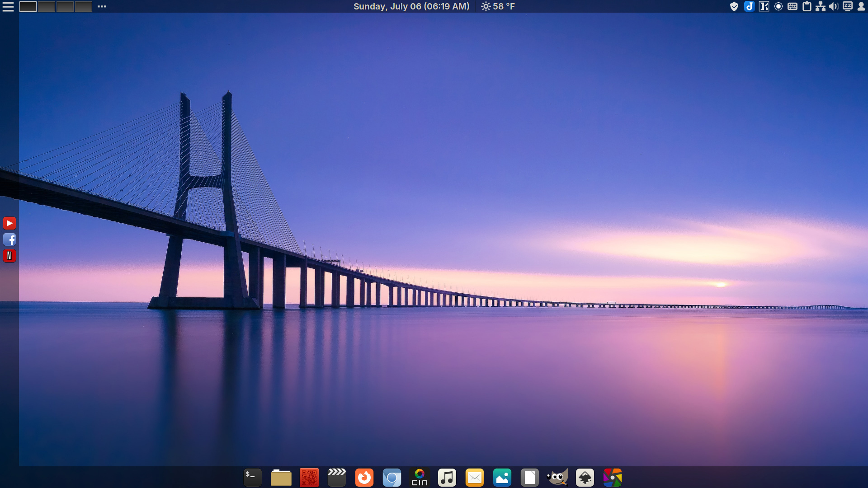868x488 pixels.
Task: Open the dashed-circle screen recorder tray icon
Action: click(x=778, y=6)
